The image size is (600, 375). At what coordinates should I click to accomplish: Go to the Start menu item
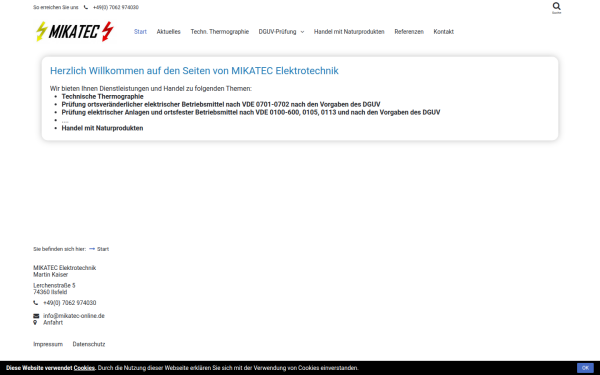coord(140,32)
